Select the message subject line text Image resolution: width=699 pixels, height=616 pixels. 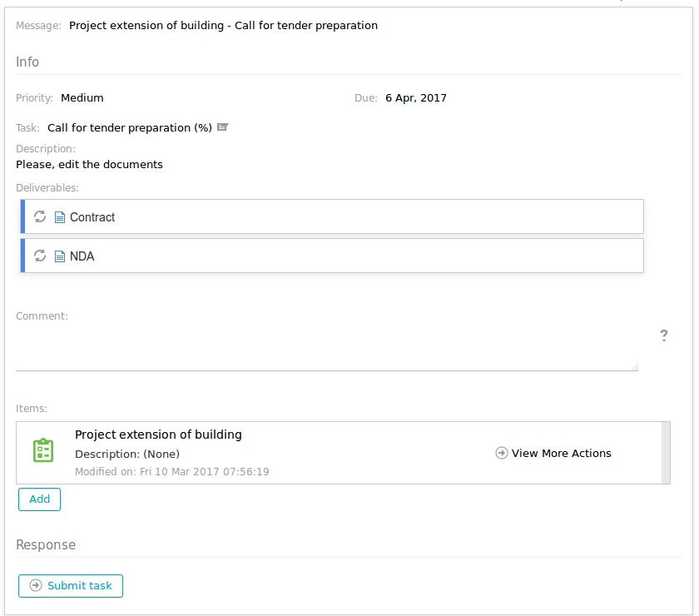tap(223, 26)
